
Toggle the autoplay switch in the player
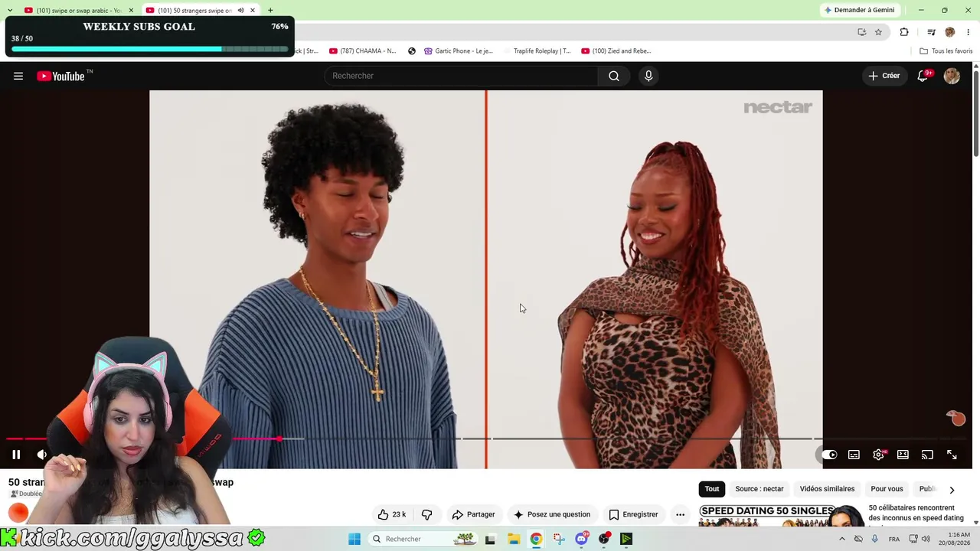pyautogui.click(x=829, y=455)
